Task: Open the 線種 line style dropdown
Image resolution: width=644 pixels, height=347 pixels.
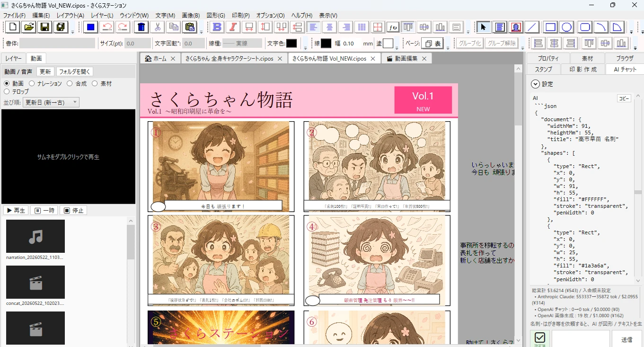Action: 242,44
